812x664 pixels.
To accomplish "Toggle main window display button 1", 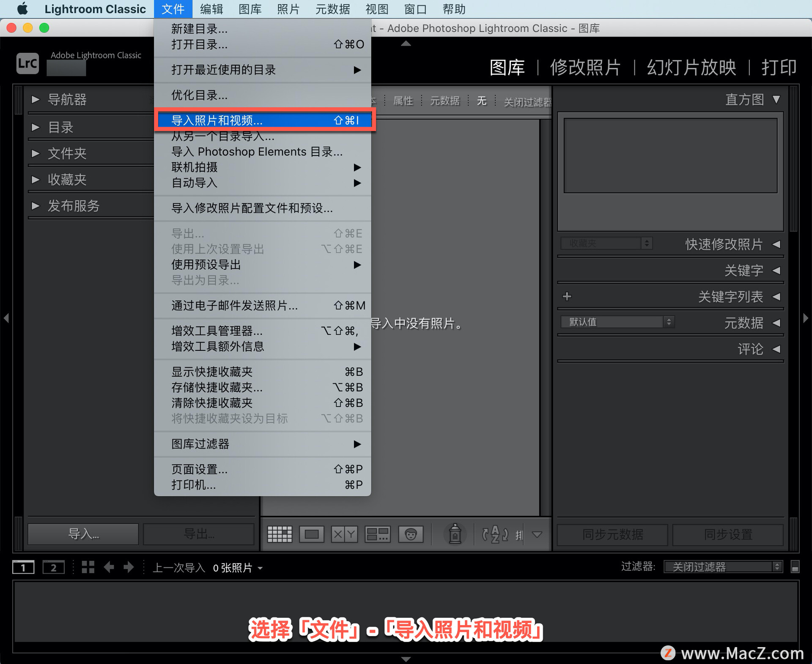I will [23, 567].
